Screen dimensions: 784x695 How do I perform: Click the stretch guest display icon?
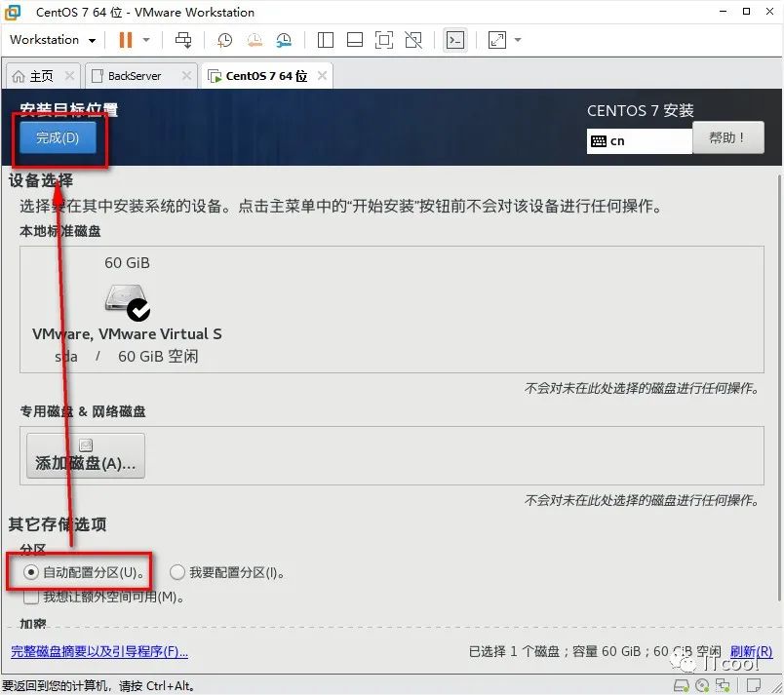click(x=497, y=40)
